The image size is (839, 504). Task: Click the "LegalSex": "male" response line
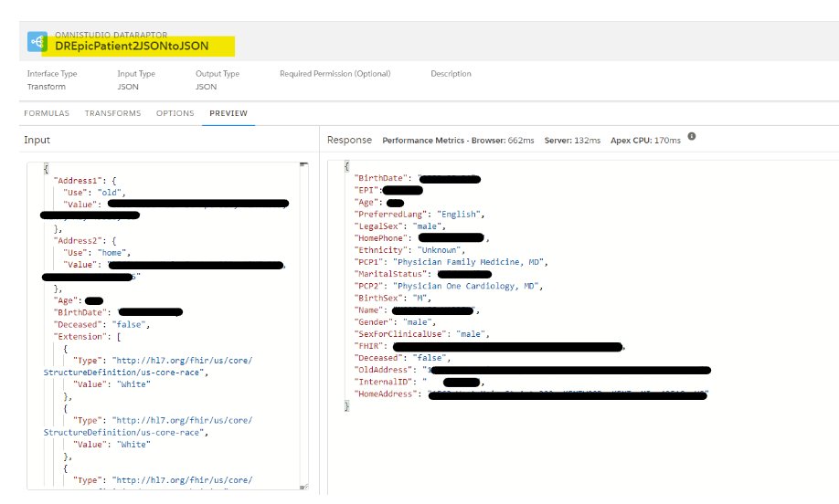(399, 226)
